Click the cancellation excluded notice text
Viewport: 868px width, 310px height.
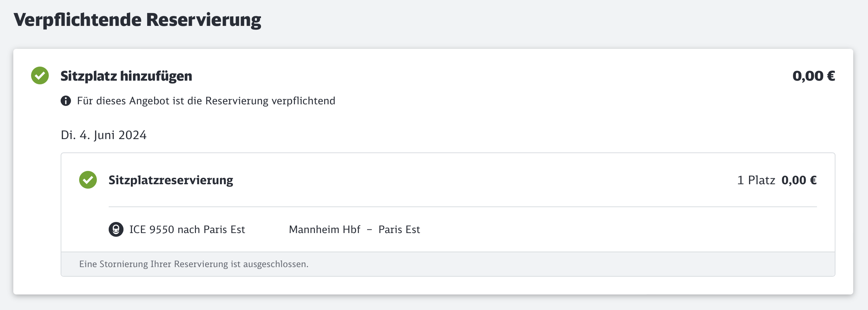coord(194,264)
